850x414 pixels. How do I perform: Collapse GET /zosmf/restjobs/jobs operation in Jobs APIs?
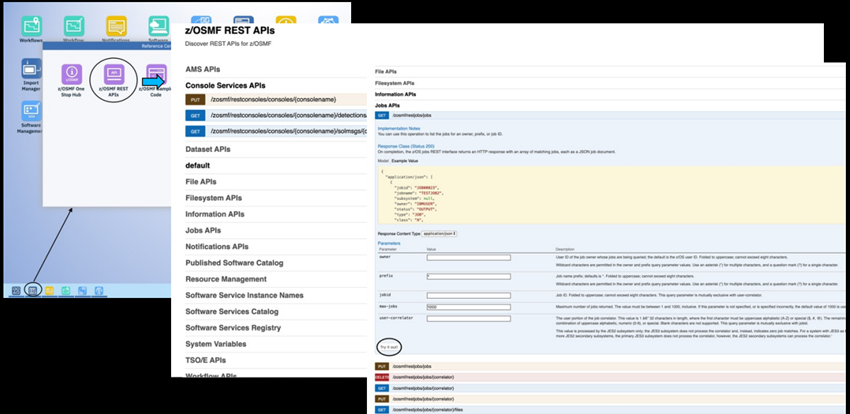610,115
